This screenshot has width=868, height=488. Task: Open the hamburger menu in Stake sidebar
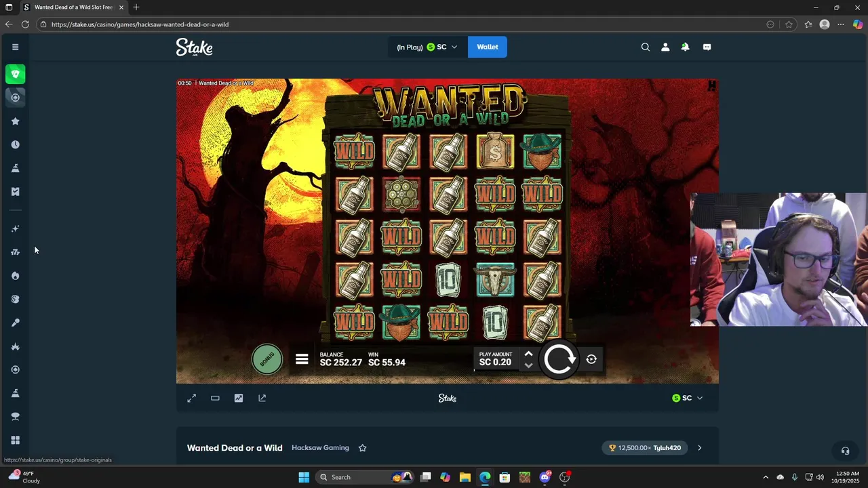[15, 47]
